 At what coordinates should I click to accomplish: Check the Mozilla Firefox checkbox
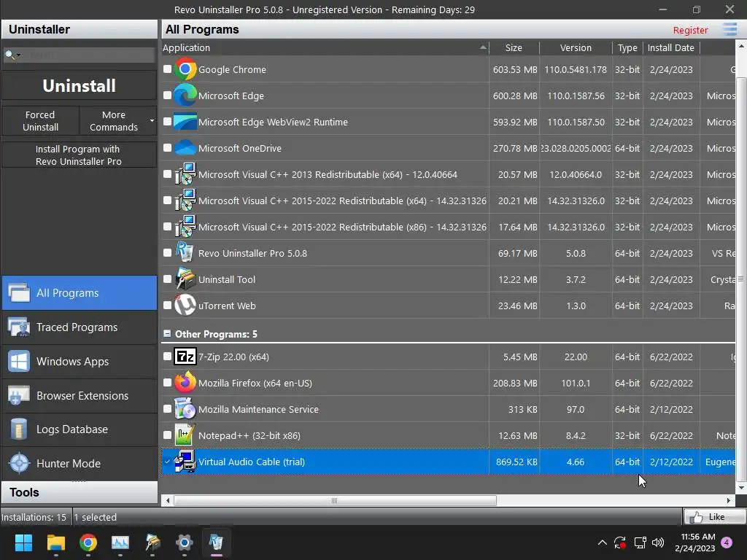point(167,382)
